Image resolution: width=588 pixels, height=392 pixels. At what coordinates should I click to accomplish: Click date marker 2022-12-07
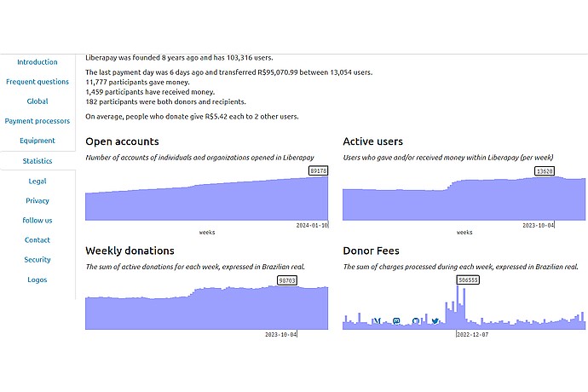472,334
